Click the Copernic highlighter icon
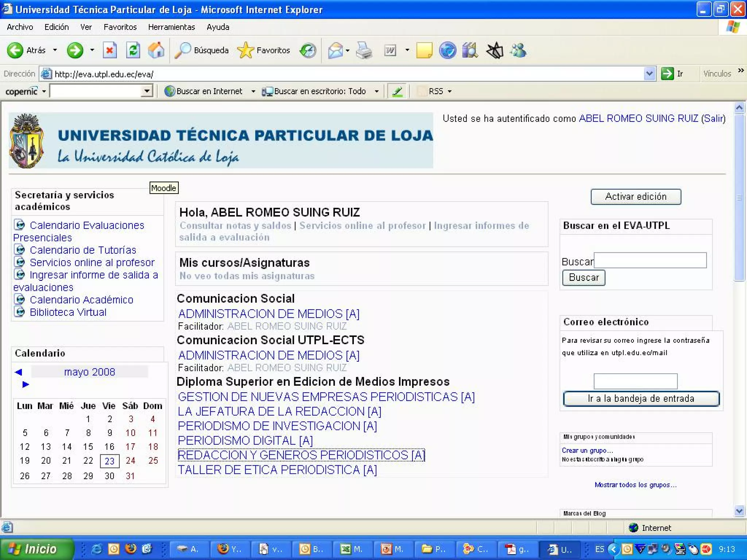This screenshot has width=747, height=560. [x=397, y=91]
